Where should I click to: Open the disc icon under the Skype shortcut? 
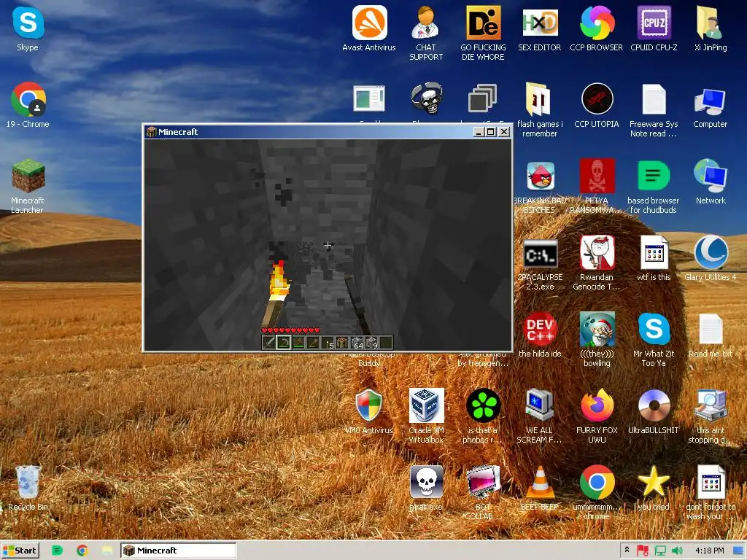pos(654,411)
